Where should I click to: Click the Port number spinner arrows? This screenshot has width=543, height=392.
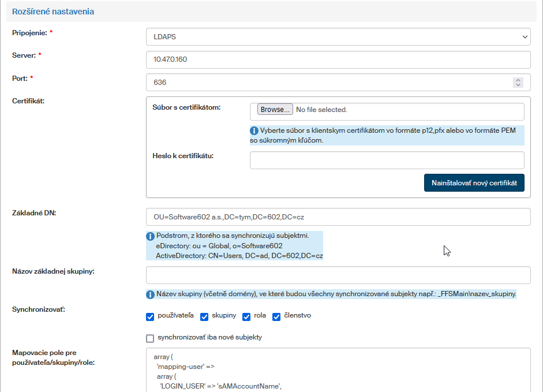click(x=518, y=83)
